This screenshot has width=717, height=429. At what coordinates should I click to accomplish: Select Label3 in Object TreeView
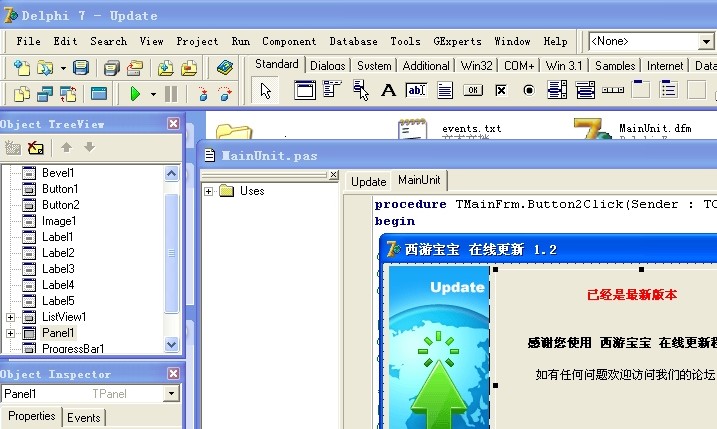[58, 269]
